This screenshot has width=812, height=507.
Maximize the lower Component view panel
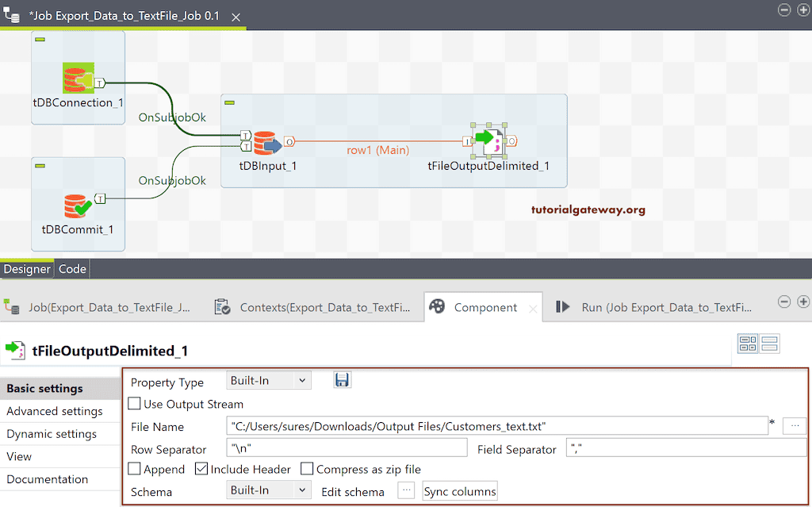803,302
